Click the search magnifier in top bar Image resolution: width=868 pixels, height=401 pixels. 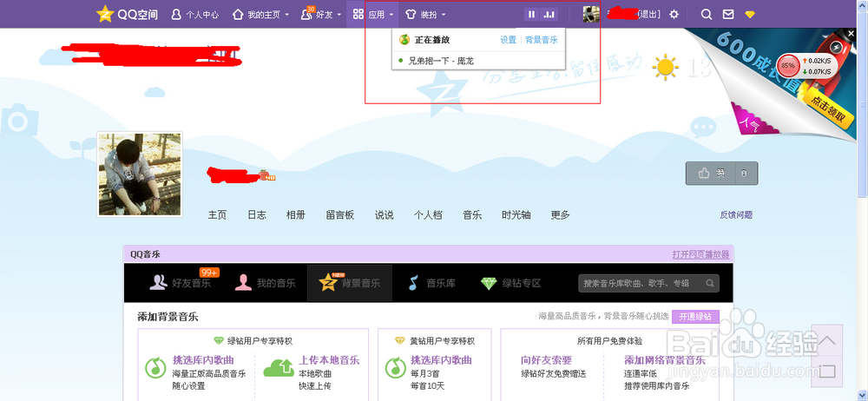tap(707, 15)
